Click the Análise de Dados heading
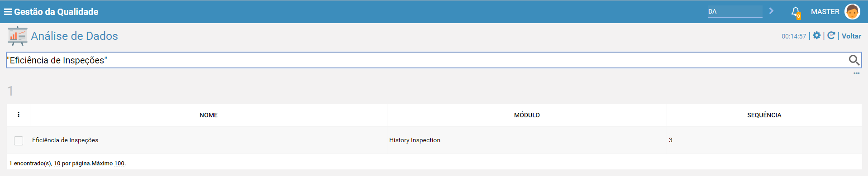Image resolution: width=868 pixels, height=178 pixels. click(74, 36)
